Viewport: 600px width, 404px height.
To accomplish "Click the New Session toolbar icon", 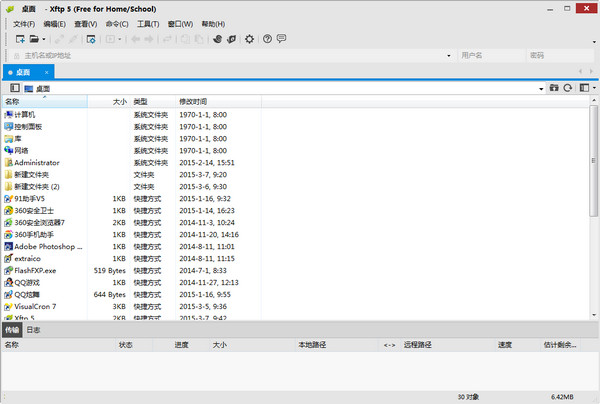I will 19,39.
